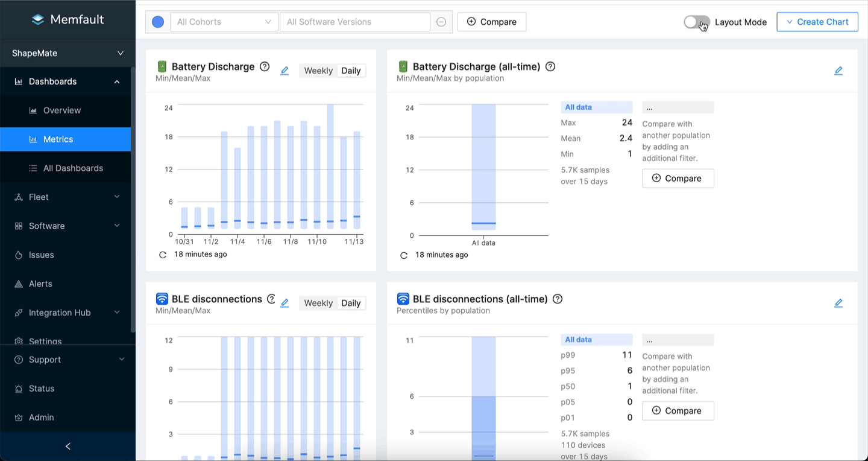
Task: Click the All Software Versions input field
Action: pyautogui.click(x=354, y=22)
